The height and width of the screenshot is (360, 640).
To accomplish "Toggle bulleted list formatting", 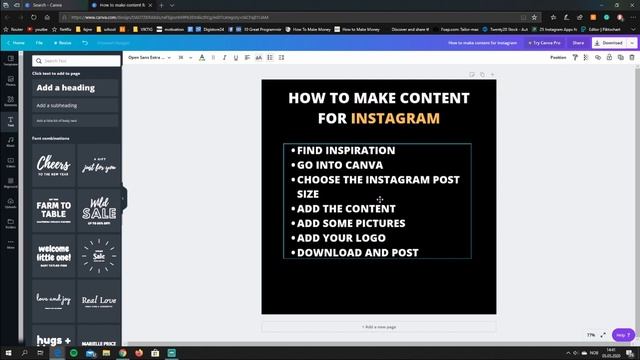I will pos(270,58).
